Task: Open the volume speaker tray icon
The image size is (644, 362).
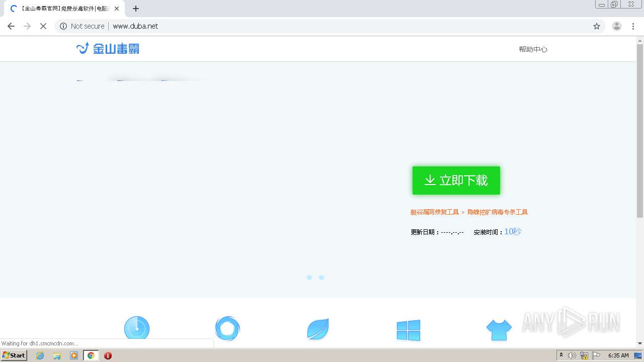Action: pyautogui.click(x=572, y=355)
